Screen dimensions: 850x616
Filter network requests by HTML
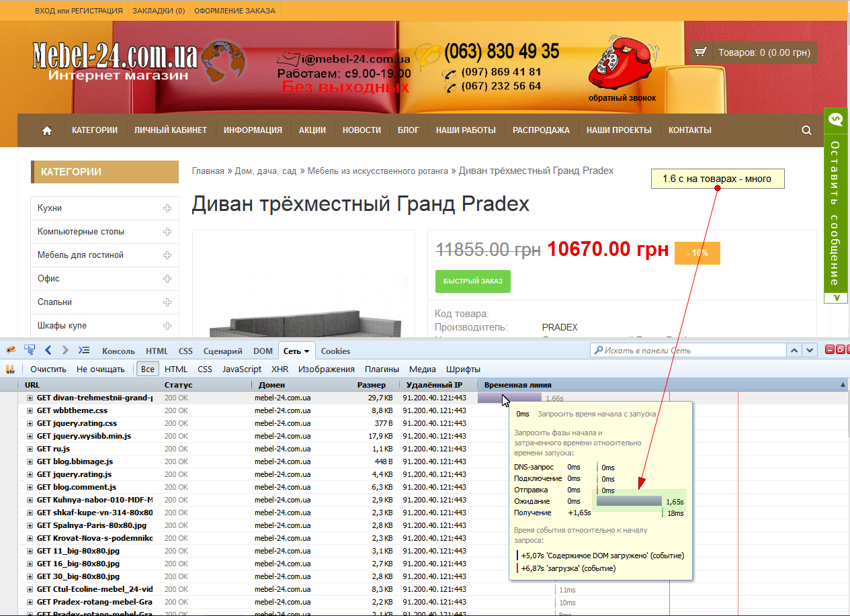click(176, 369)
